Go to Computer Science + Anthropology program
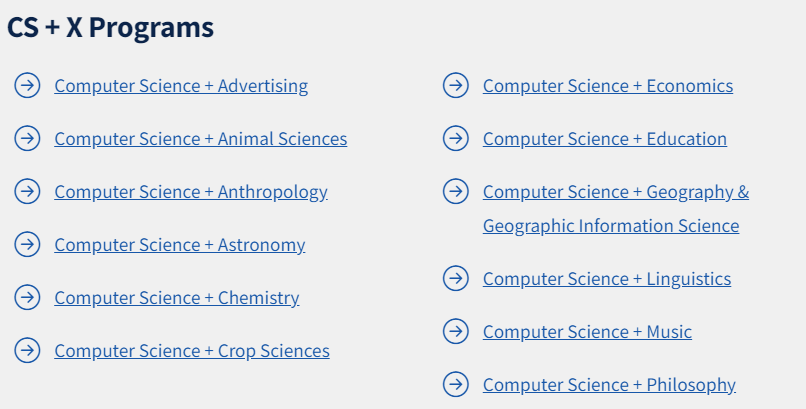This screenshot has height=409, width=806. tap(190, 192)
